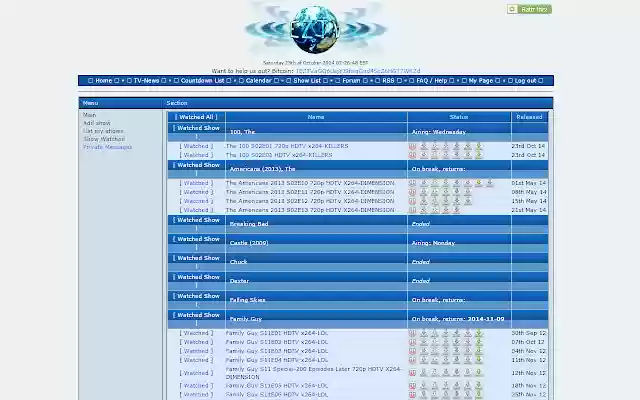The height and width of the screenshot is (400, 640).
Task: Click the red icon in The 100 S02E01 720p row
Action: click(x=412, y=146)
